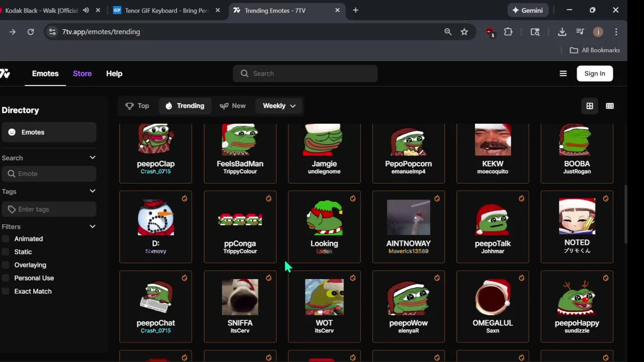This screenshot has height=362, width=644.
Task: Click the flame icon on the peepoTalk card
Action: tap(521, 199)
